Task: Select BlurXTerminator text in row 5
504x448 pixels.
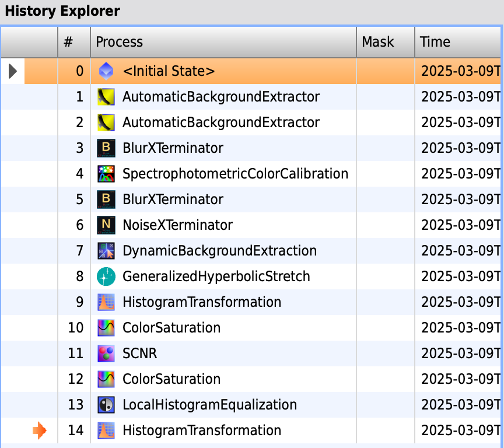Action: tap(173, 199)
